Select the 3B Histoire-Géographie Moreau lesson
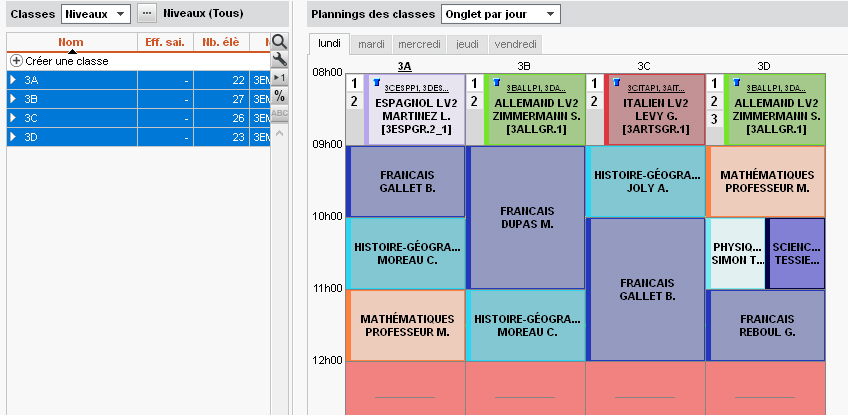The width and height of the screenshot is (848, 415). [x=526, y=326]
